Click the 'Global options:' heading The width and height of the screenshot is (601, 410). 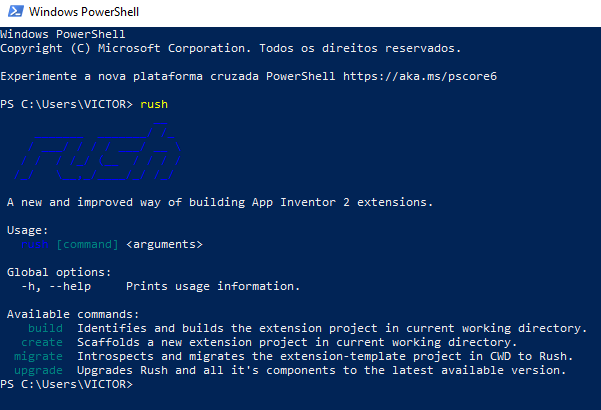(x=59, y=272)
